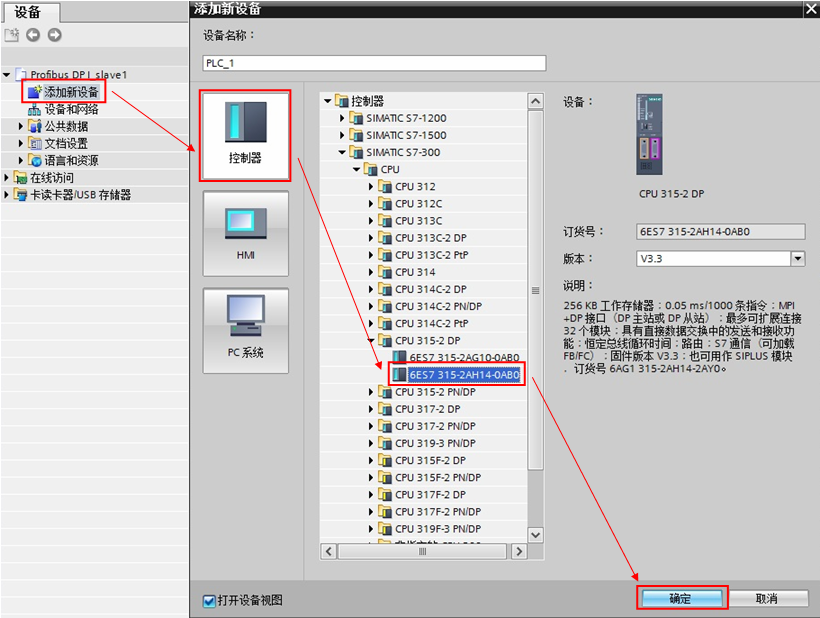Click the 在线访问 icon

[x=20, y=178]
